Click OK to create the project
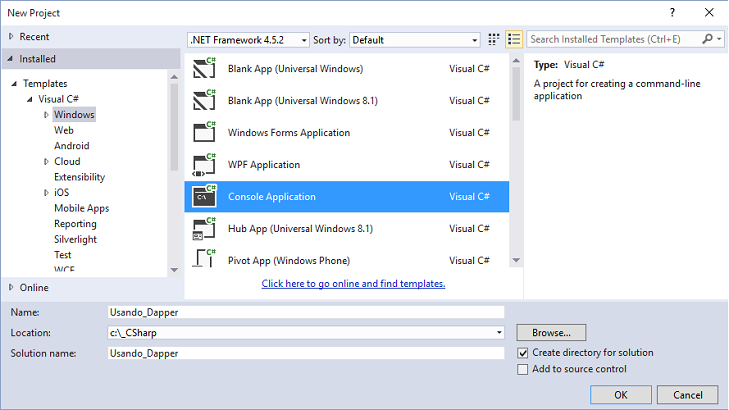This screenshot has width=729, height=410. [x=621, y=395]
